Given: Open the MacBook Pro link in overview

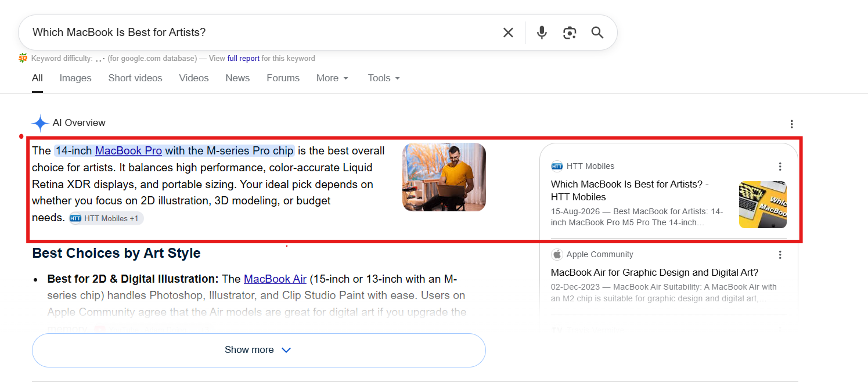Looking at the screenshot, I should tap(128, 151).
